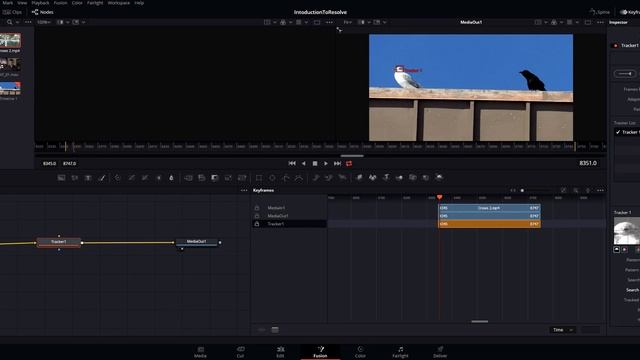The width and height of the screenshot is (640, 360).
Task: Toggle loop playback button
Action: [349, 163]
